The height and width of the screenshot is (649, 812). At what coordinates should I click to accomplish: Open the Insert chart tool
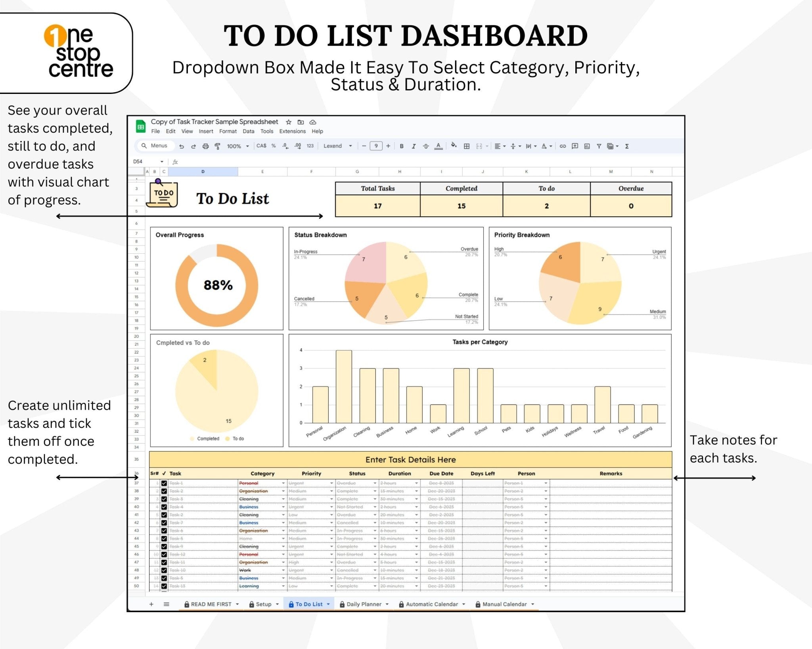point(588,146)
